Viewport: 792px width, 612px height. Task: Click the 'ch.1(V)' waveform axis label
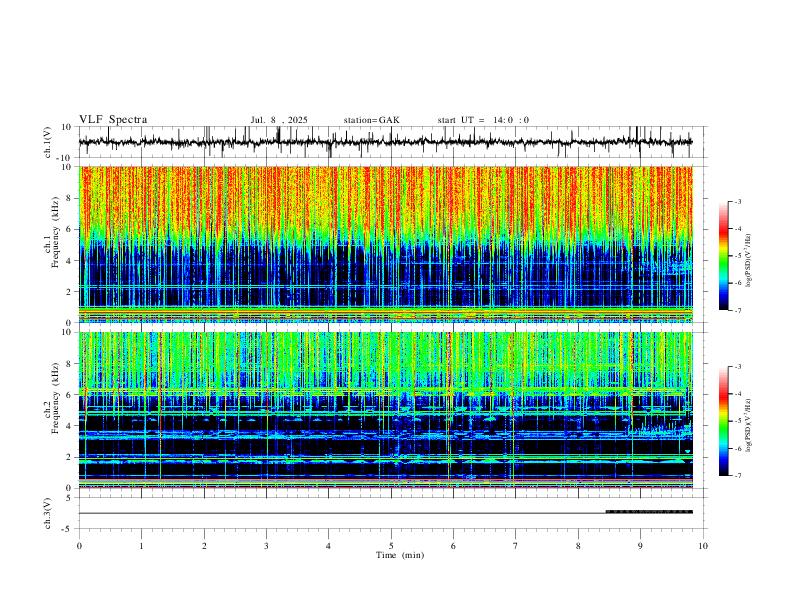(x=48, y=142)
